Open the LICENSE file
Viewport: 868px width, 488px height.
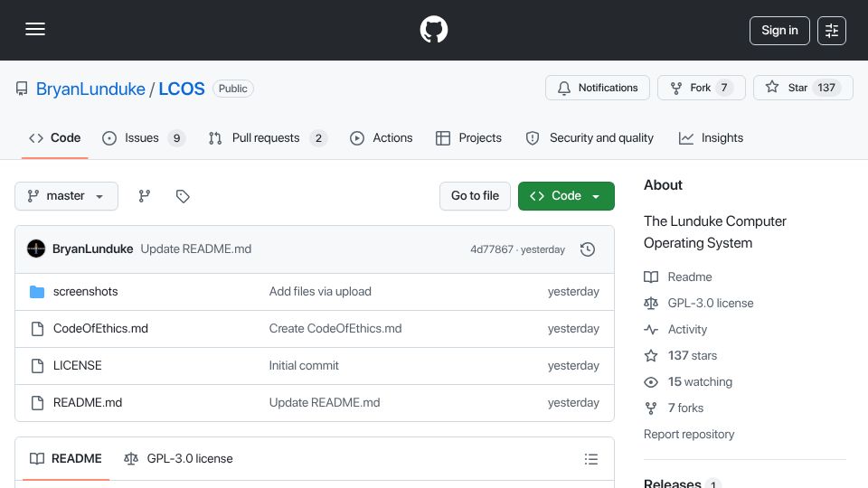78,366
